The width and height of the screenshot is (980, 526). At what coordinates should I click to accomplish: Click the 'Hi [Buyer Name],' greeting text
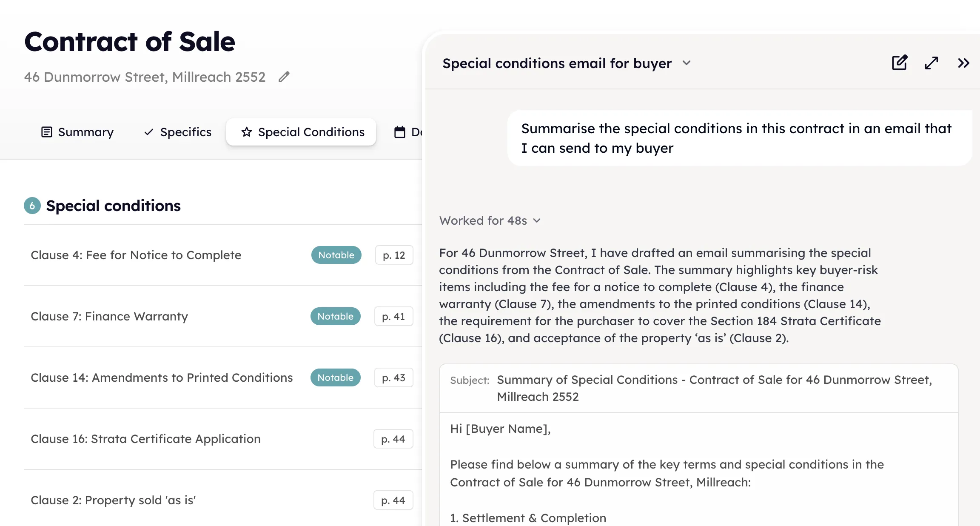coord(500,429)
